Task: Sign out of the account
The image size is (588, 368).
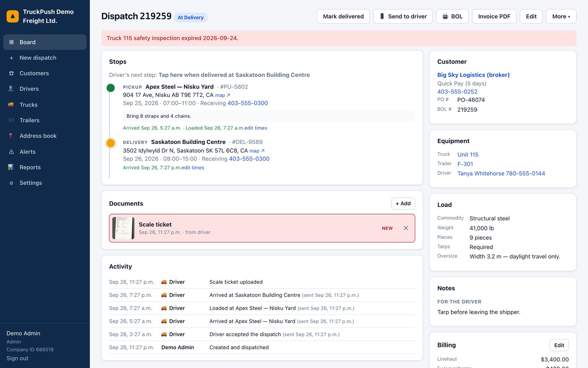Action: coord(17,358)
